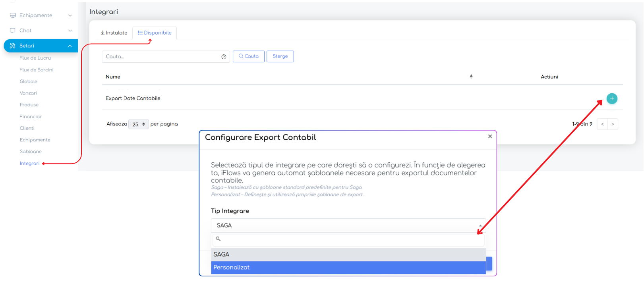
Task: Collapse the Setari menu section
Action: coord(70,46)
